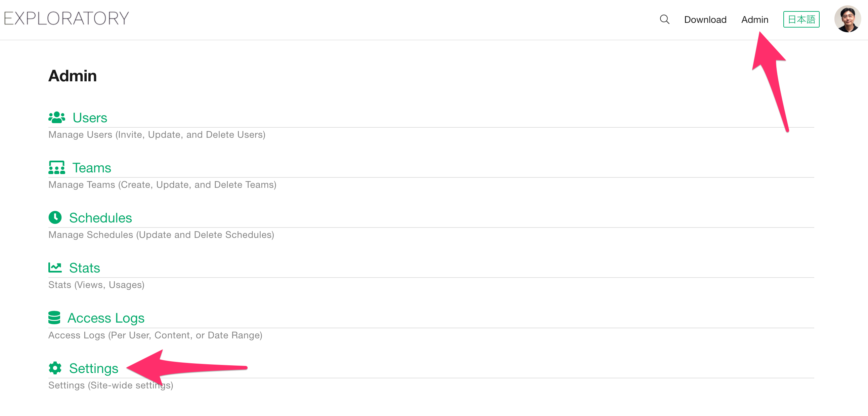Open the Schedules link
The height and width of the screenshot is (416, 868).
click(x=100, y=218)
